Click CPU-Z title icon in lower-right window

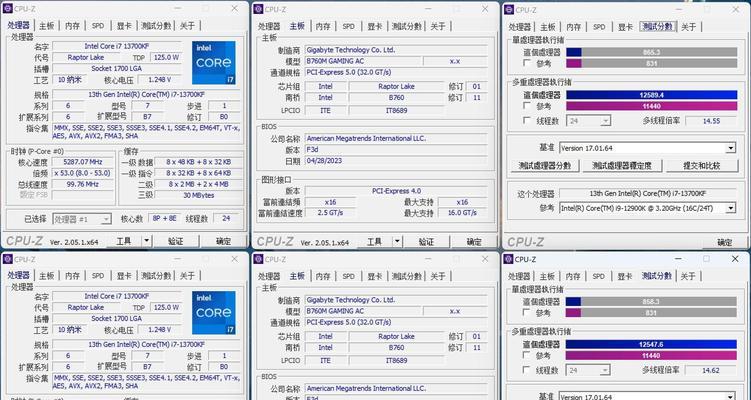[509, 259]
